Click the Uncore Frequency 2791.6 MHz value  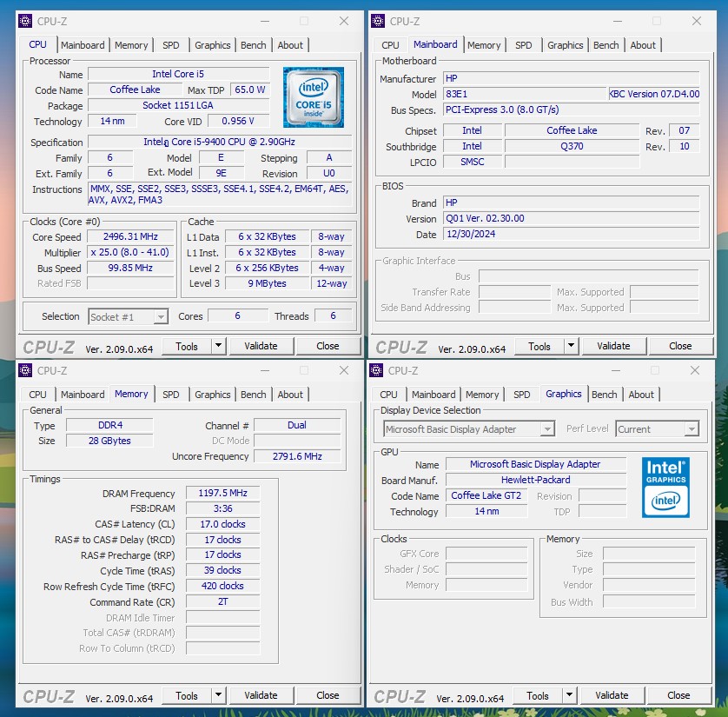297,456
